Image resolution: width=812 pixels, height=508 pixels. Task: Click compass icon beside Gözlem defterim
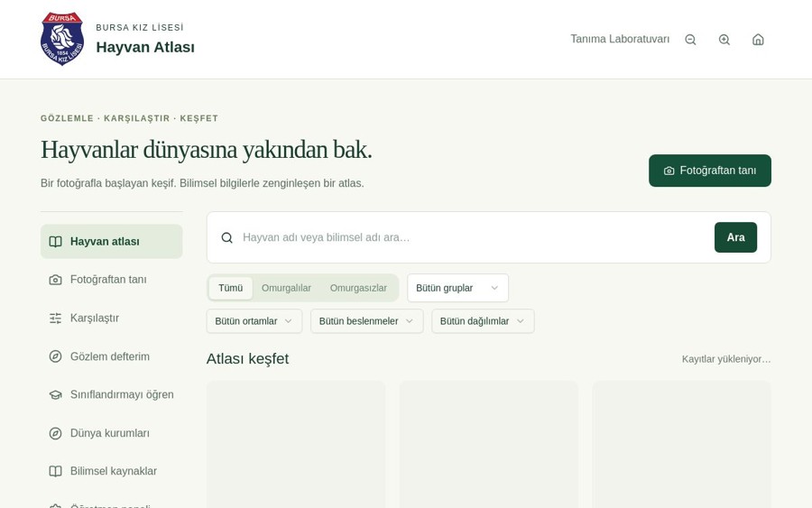click(x=55, y=356)
